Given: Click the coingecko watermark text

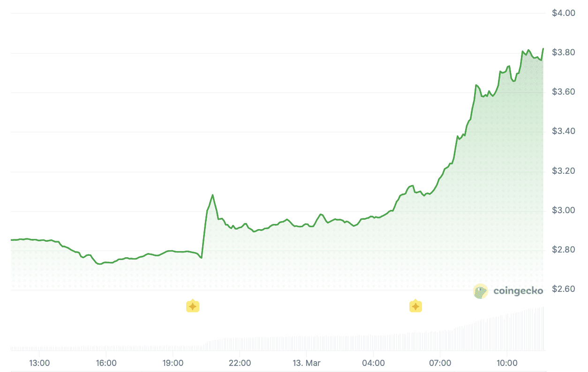Looking at the screenshot, I should coord(518,291).
